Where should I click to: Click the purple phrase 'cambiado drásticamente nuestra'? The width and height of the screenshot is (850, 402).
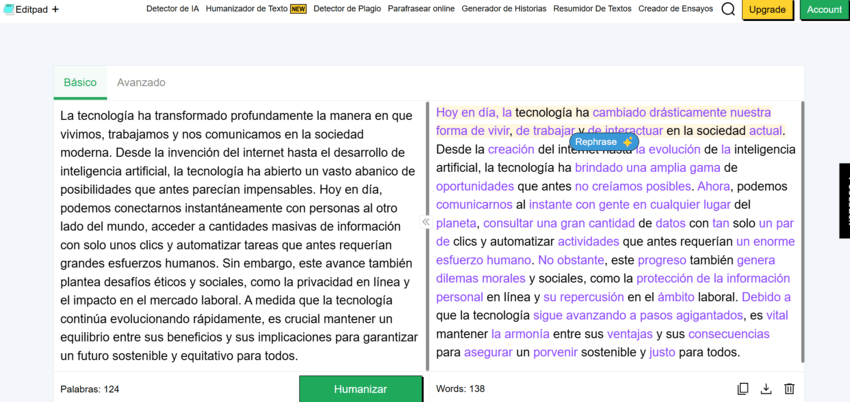coord(681,113)
